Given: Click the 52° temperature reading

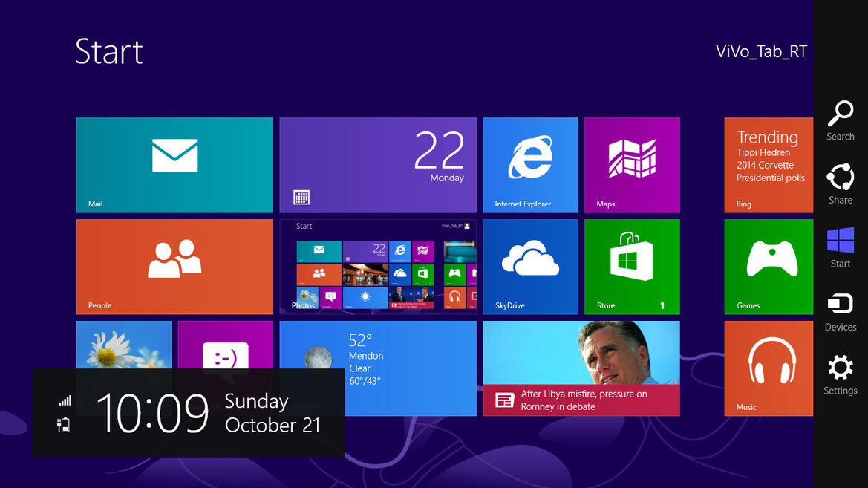Looking at the screenshot, I should (x=360, y=340).
